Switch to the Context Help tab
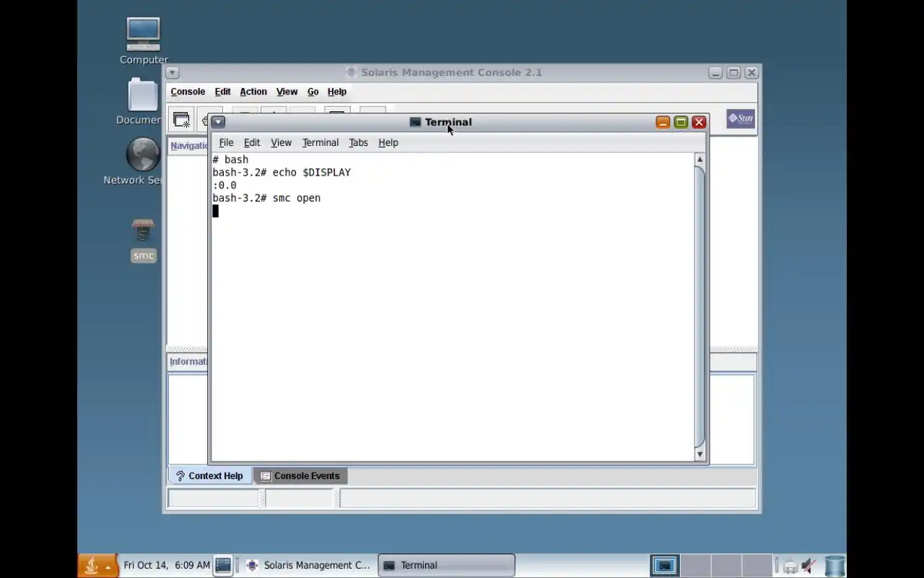924x578 pixels. tap(210, 475)
